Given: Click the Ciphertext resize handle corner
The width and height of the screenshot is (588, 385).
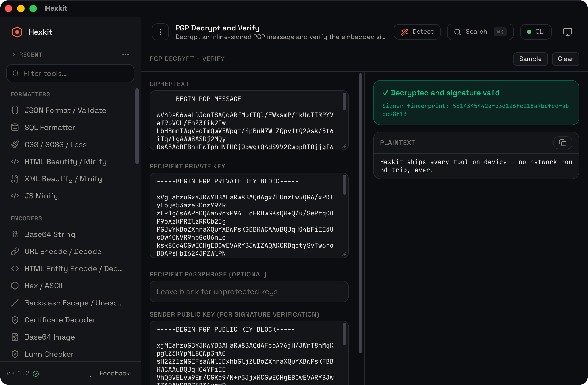Looking at the screenshot, I should pos(344,146).
